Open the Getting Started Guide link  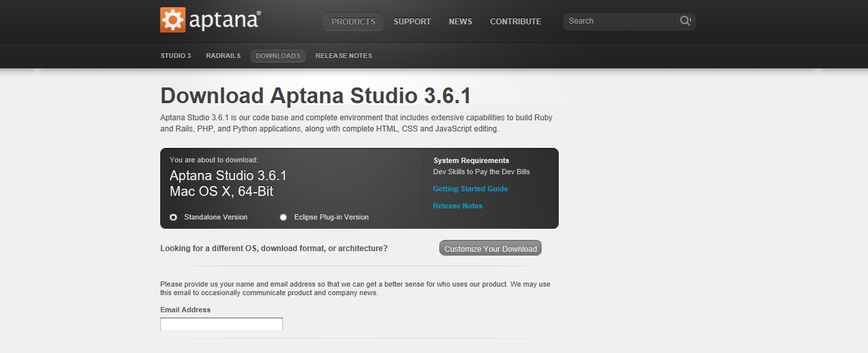pyautogui.click(x=470, y=189)
